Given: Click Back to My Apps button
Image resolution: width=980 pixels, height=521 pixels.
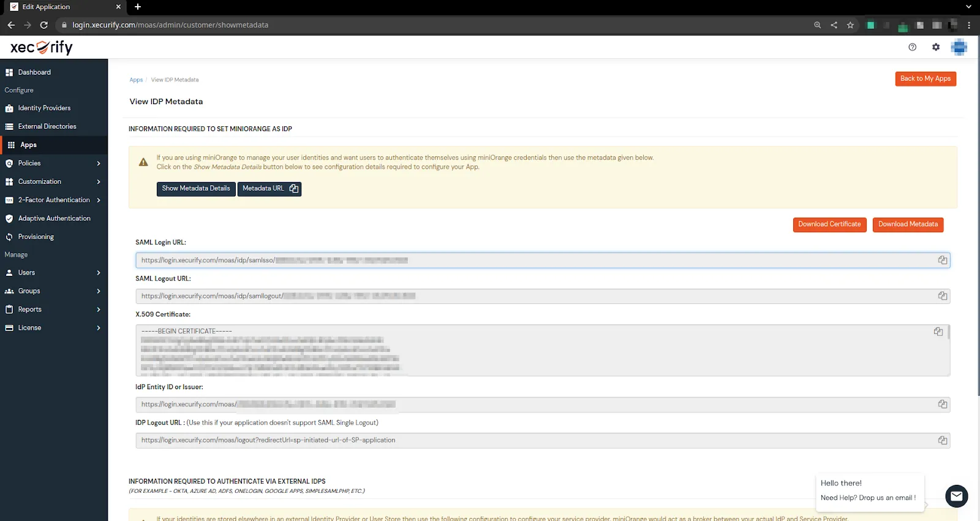Looking at the screenshot, I should pyautogui.click(x=925, y=78).
